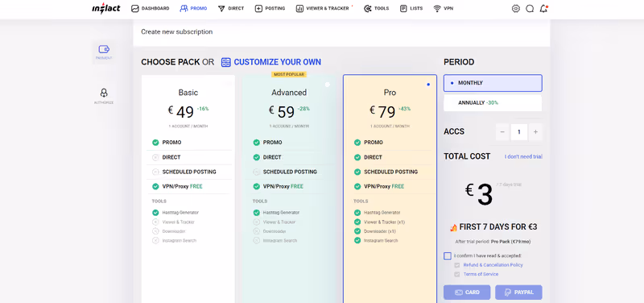The height and width of the screenshot is (303, 644).
Task: Choose the Monthly period option
Action: coord(493,83)
